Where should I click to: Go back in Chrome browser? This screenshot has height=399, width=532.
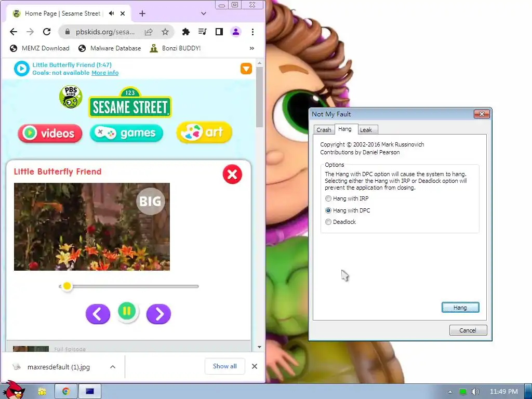[x=14, y=32]
